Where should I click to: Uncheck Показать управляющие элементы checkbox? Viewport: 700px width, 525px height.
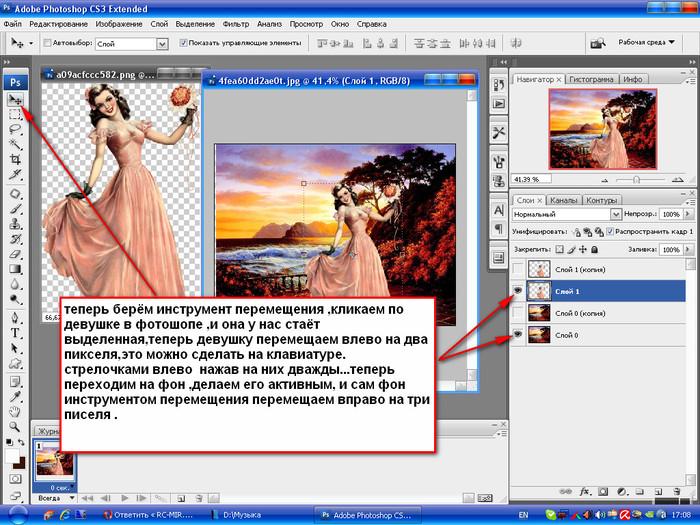[183, 43]
